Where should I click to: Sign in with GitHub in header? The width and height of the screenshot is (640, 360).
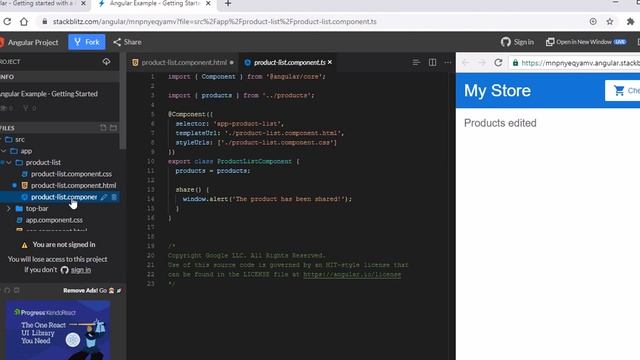(518, 42)
